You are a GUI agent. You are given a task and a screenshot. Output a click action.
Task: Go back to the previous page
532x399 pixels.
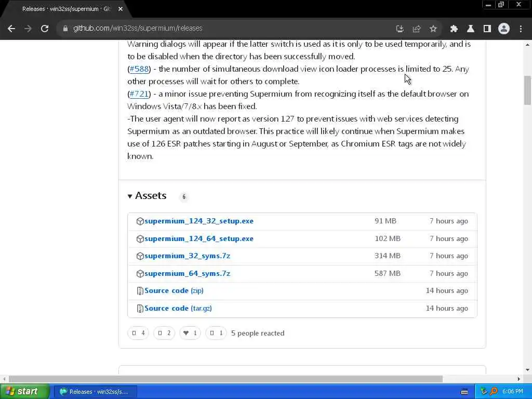[11, 29]
